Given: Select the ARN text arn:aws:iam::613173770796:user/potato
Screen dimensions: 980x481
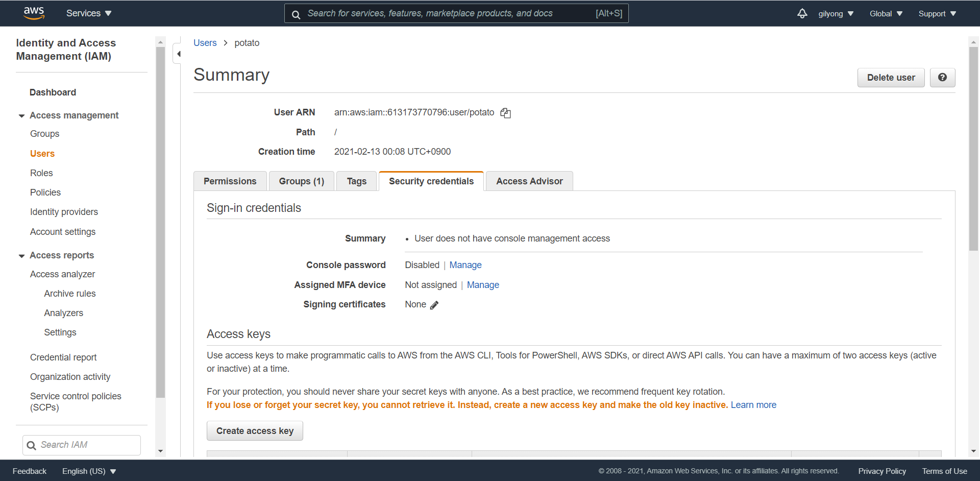Looking at the screenshot, I should click(414, 112).
